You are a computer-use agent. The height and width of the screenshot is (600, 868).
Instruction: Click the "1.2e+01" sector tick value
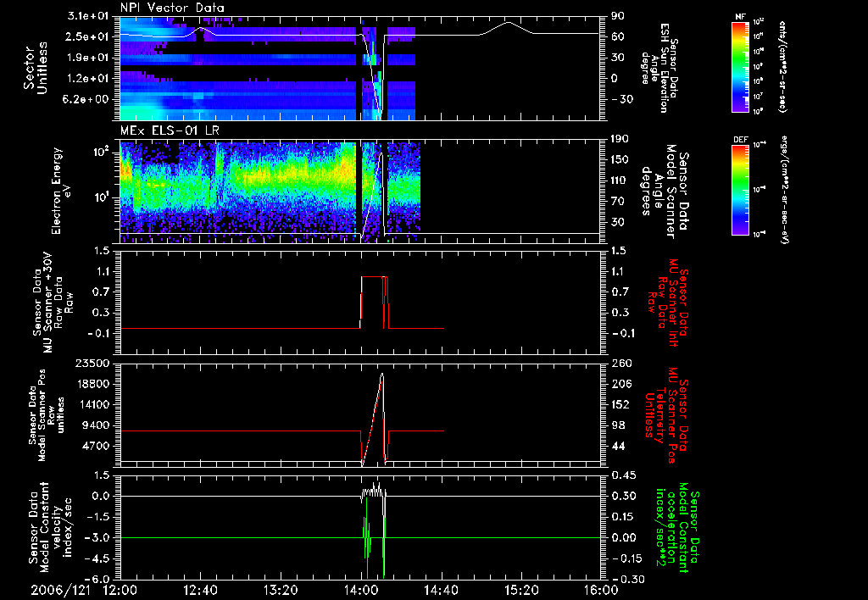88,79
